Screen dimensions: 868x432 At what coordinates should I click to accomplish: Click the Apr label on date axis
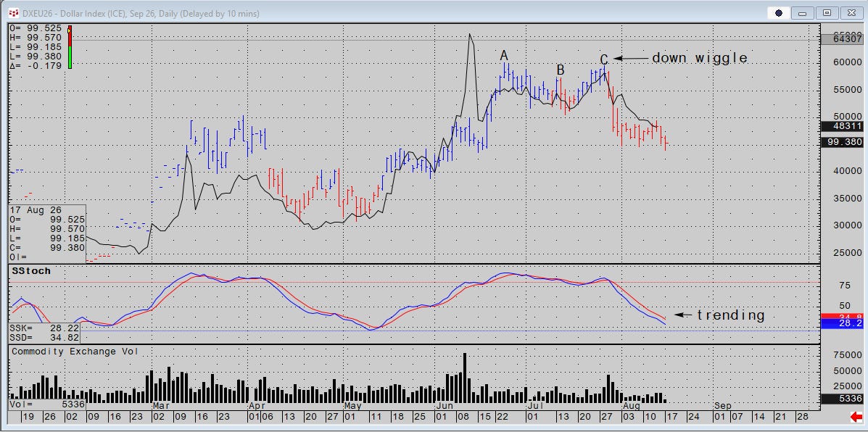point(257,405)
